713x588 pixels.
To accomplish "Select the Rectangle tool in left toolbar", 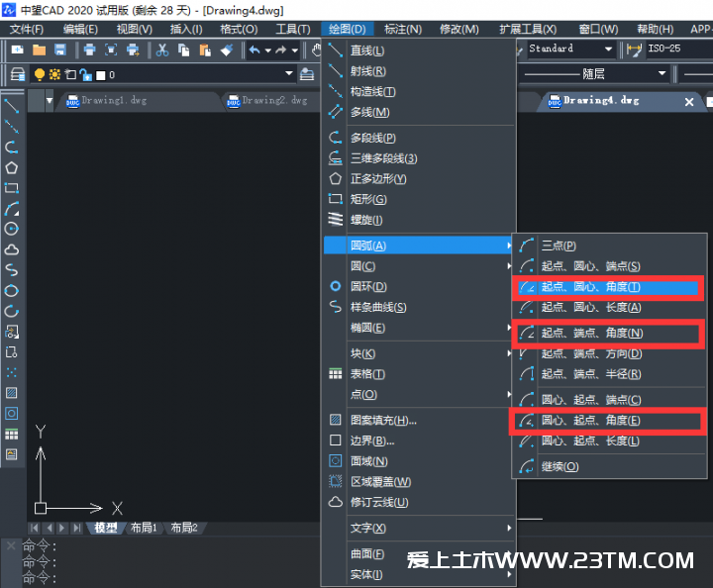I will pyautogui.click(x=11, y=188).
